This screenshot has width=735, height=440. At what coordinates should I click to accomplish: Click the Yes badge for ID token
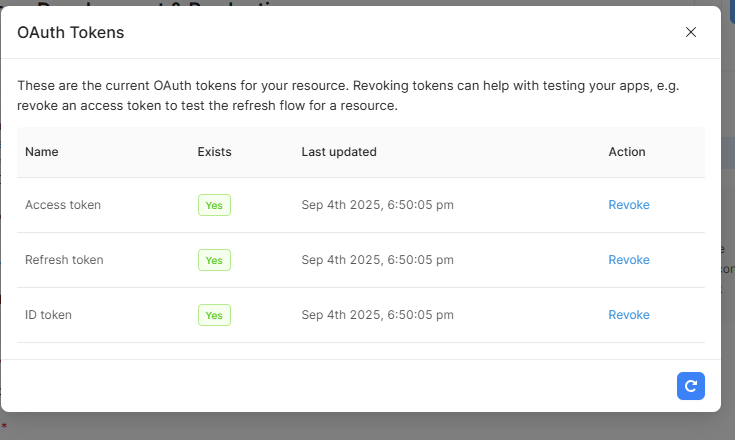coord(214,316)
